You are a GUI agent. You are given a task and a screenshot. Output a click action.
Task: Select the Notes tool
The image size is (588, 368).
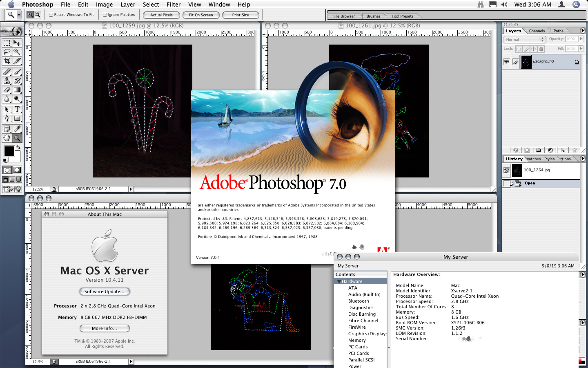point(7,129)
